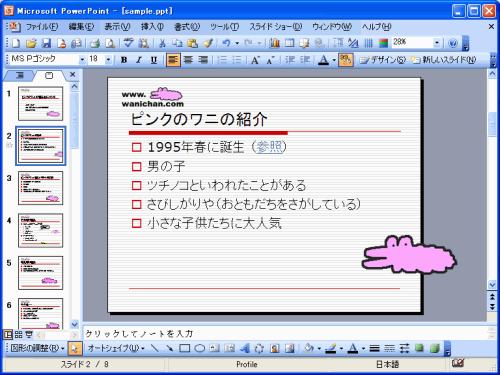The image size is (500, 375).
Task: Open the line style options icon
Action: pos(374,348)
